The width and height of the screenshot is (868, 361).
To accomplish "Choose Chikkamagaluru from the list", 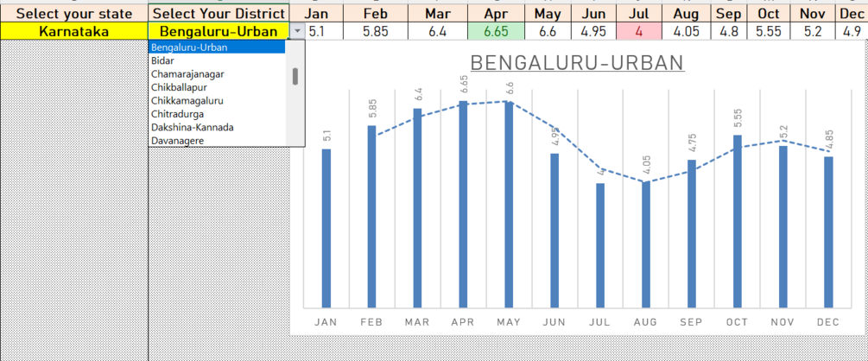I will point(217,101).
